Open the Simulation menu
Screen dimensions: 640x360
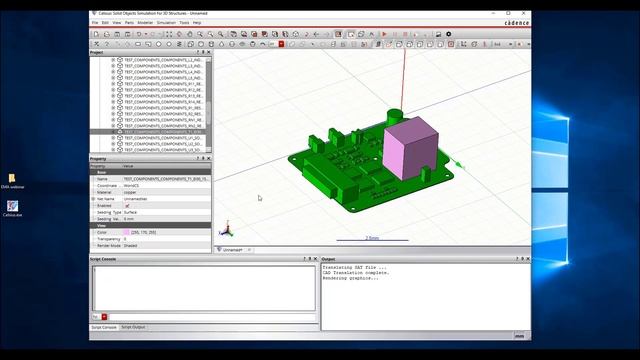click(x=166, y=23)
